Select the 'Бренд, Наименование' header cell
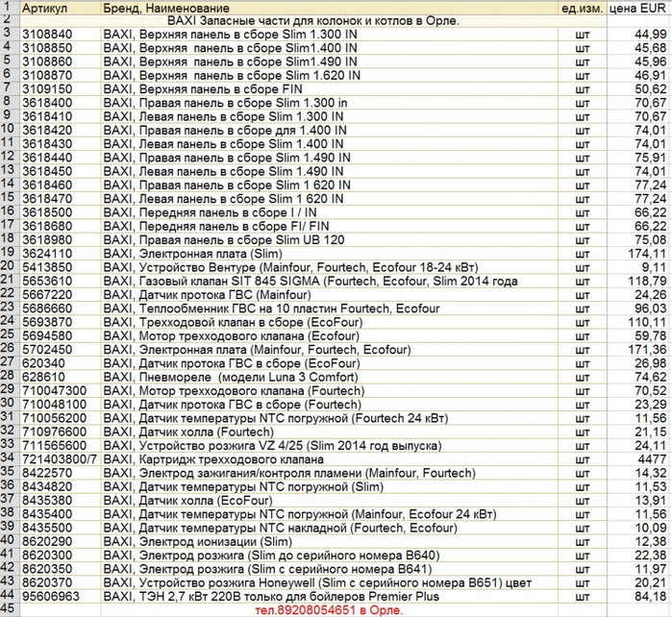This screenshot has height=617, width=672. pyautogui.click(x=330, y=8)
